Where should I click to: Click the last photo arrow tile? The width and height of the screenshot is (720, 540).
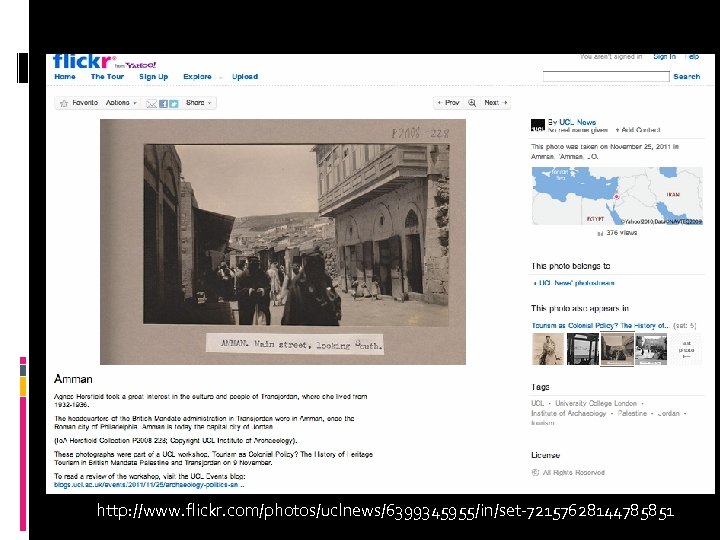pos(686,349)
